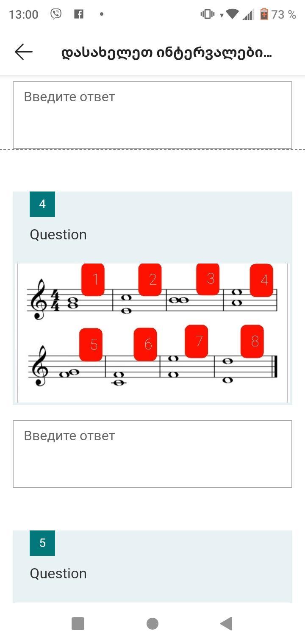This screenshot has width=305, height=644.
Task: Focus the answer field under question 4
Action: click(x=152, y=454)
